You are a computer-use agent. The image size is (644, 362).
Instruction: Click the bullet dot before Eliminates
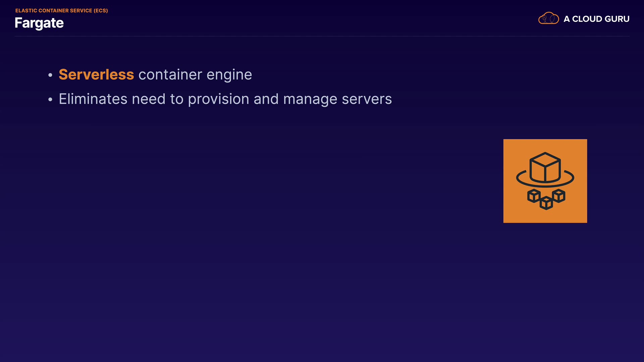click(50, 100)
